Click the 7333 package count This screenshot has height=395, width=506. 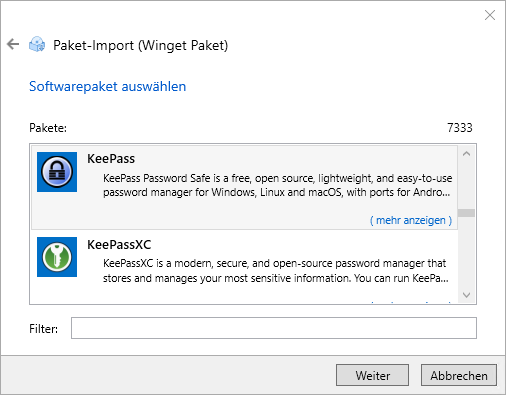point(460,128)
